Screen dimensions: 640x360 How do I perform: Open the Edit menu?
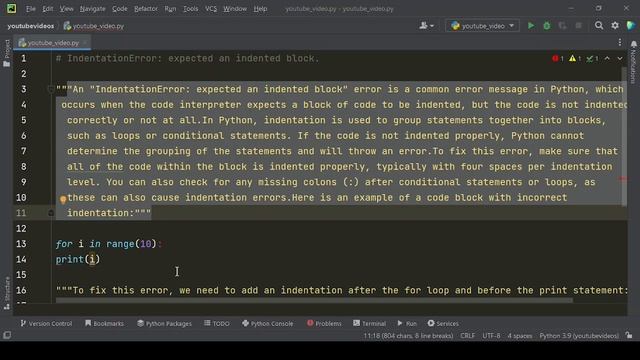click(x=48, y=9)
